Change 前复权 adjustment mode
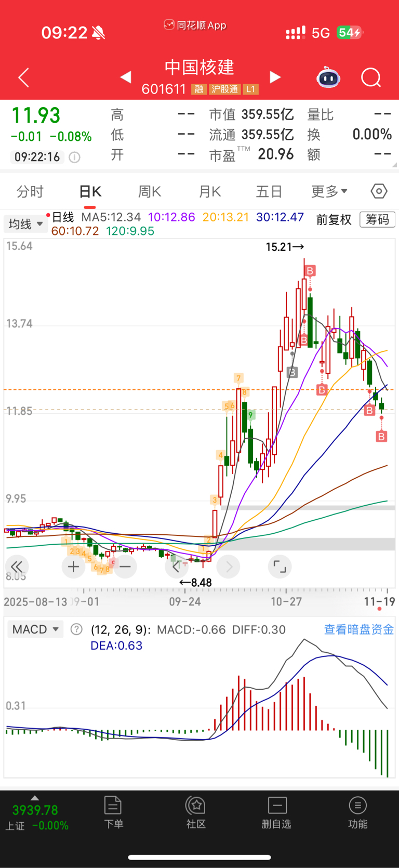The width and height of the screenshot is (399, 868). pos(334,220)
